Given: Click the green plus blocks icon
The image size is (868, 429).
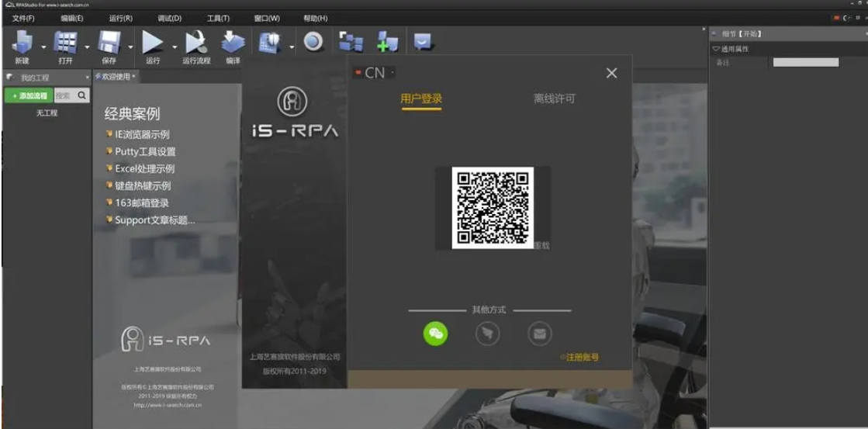Looking at the screenshot, I should (x=388, y=42).
